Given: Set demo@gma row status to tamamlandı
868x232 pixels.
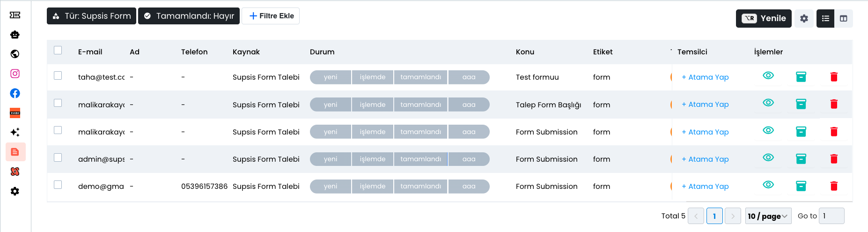Looking at the screenshot, I should (x=421, y=187).
